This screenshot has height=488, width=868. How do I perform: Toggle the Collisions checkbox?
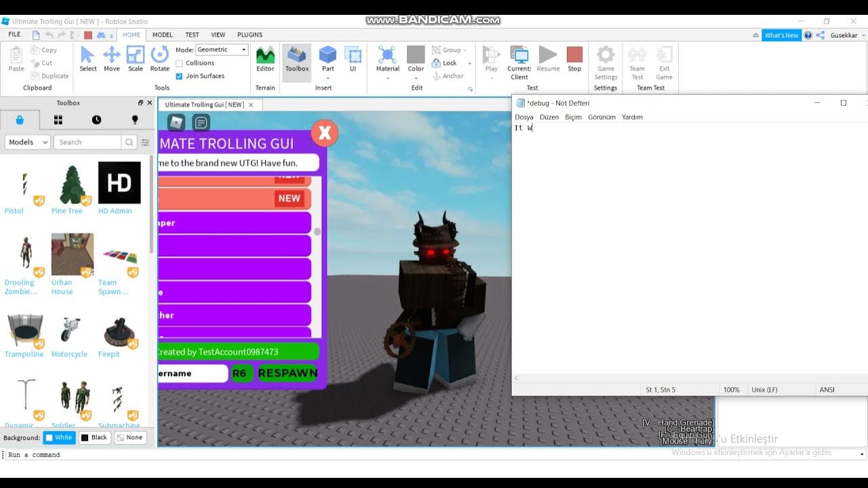(x=179, y=63)
